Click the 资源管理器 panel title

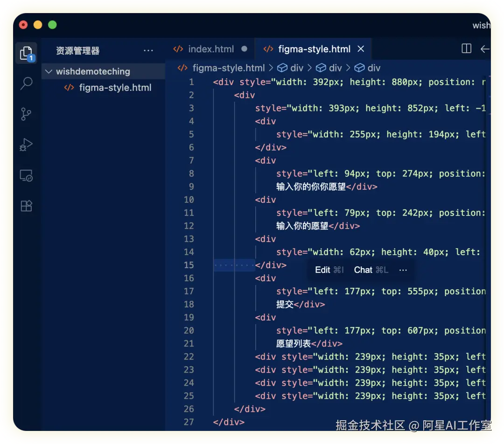pos(78,50)
